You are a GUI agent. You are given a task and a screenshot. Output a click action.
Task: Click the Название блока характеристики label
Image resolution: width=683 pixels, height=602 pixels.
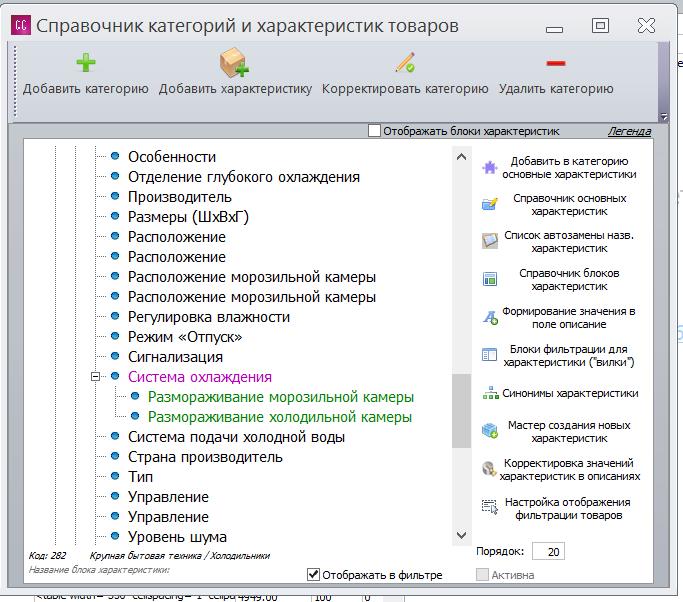point(99,569)
